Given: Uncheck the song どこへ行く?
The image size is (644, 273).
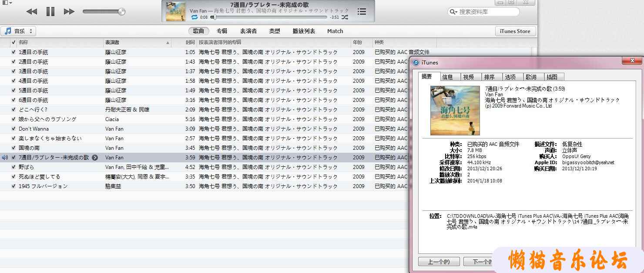Looking at the screenshot, I should [x=13, y=110].
